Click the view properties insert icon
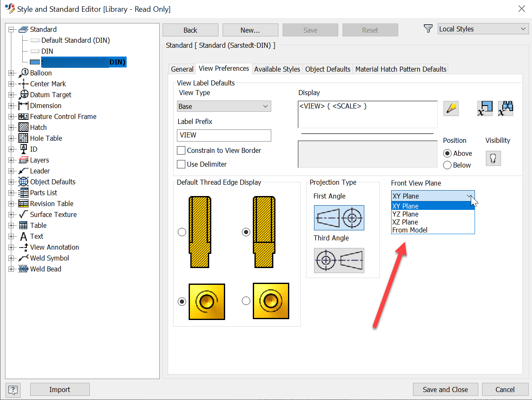 point(485,108)
